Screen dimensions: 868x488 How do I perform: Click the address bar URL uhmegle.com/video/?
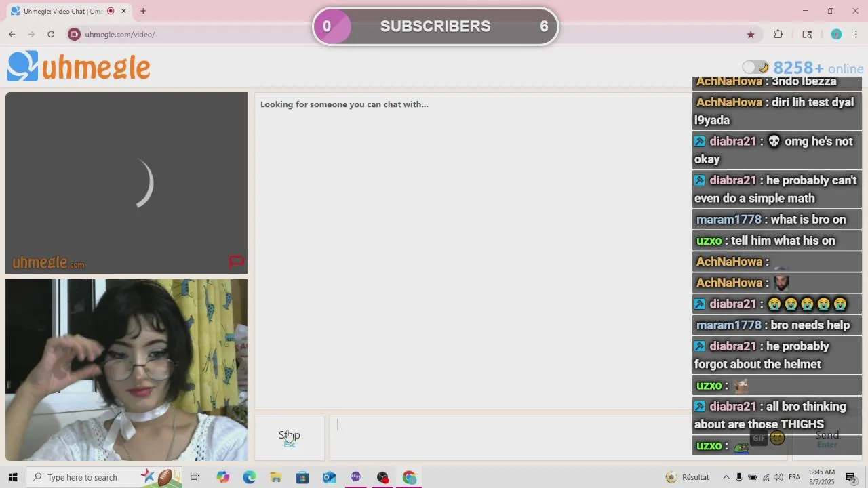coord(120,34)
